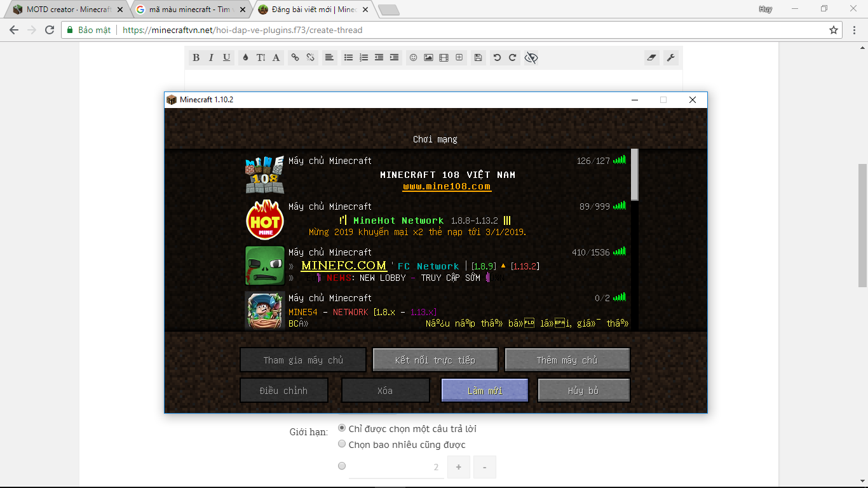Screen dimensions: 868x488
Task: Toggle underline formatting in the editor
Action: tap(227, 58)
